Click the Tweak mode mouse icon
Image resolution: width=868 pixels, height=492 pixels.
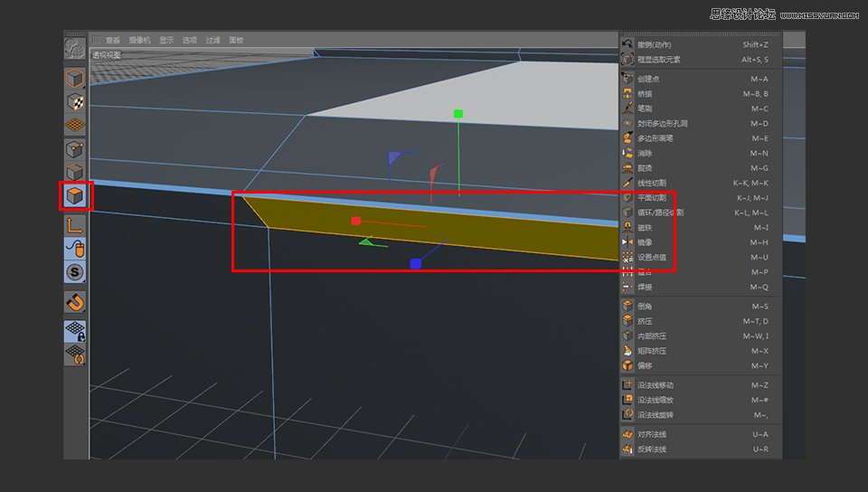tap(76, 248)
